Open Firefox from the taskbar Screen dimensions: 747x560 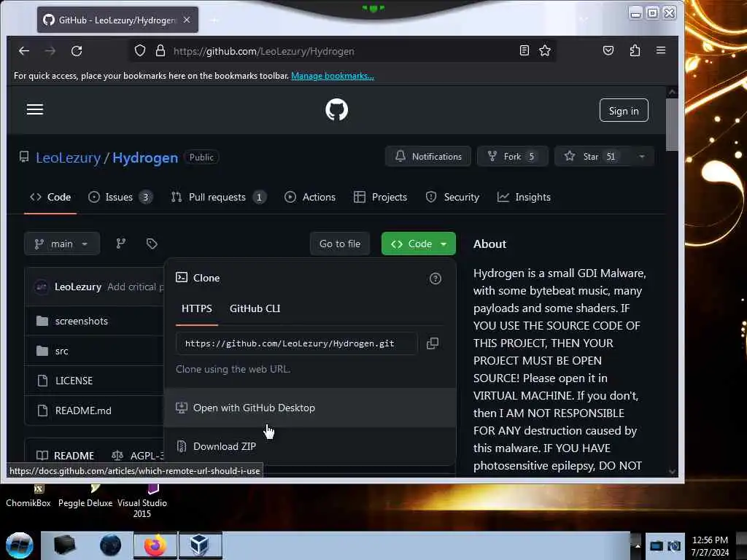(x=155, y=545)
